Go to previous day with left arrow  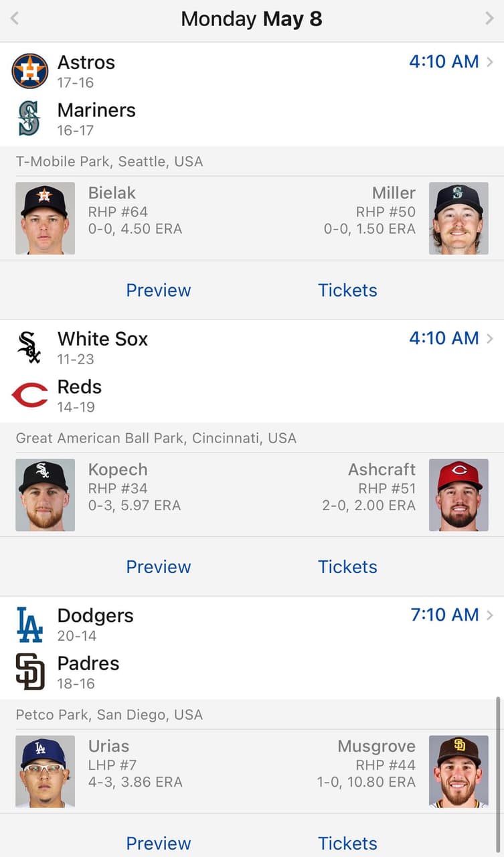[x=15, y=19]
